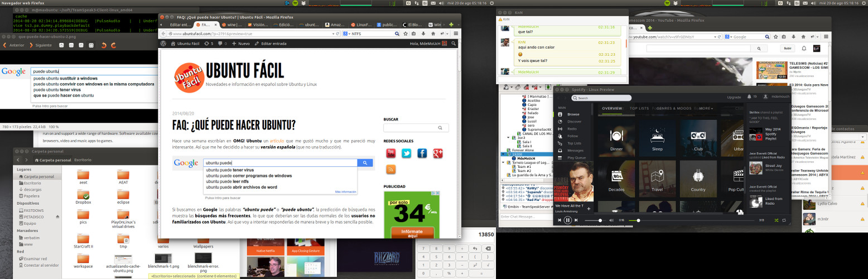Toggle shuffle in Spotify player
This screenshot has width=868, height=279.
point(777,220)
